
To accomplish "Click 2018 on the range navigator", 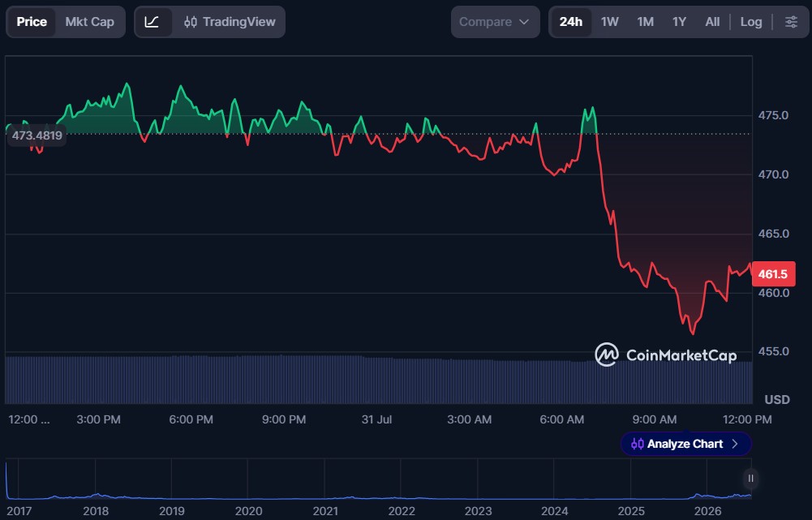I will coord(96,511).
